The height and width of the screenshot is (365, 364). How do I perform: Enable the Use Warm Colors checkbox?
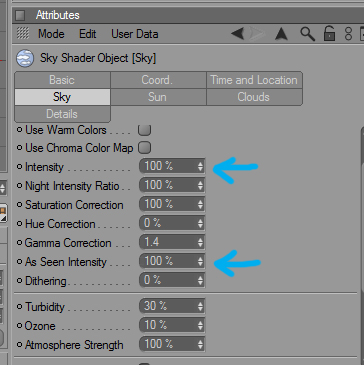[x=144, y=130]
